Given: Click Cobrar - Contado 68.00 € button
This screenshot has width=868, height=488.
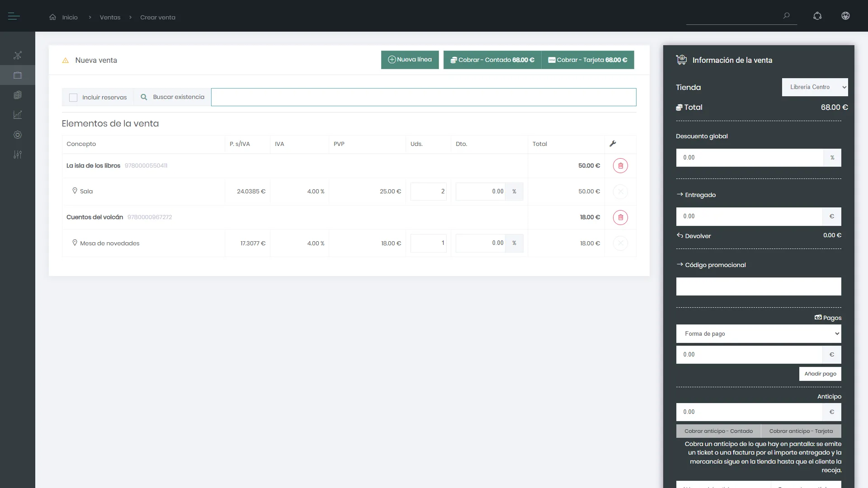Looking at the screenshot, I should [492, 60].
